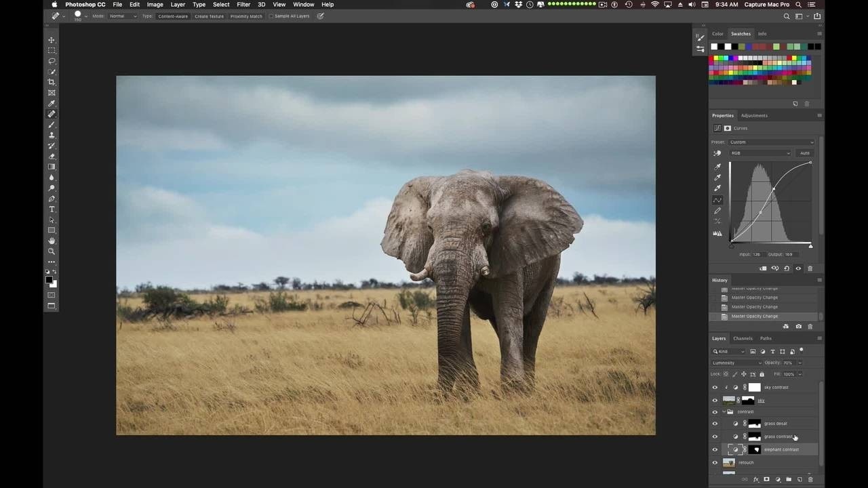Open the Luminosity blend mode dropdown

point(736,363)
